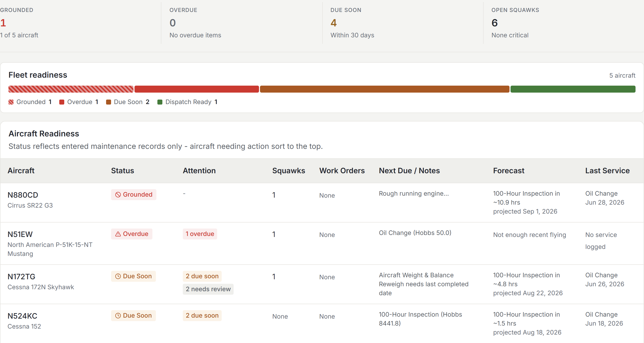The width and height of the screenshot is (644, 343).
Task: Click forecast 'projected Sep 1, 2026'
Action: coord(525,212)
